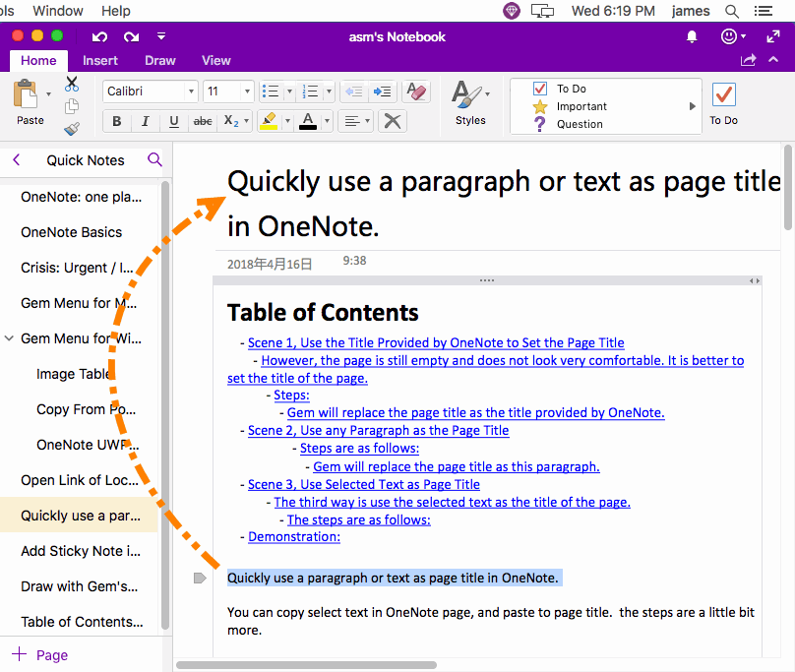Click the paragraph alignment icon
Screen dimensions: 795x672
tap(352, 121)
